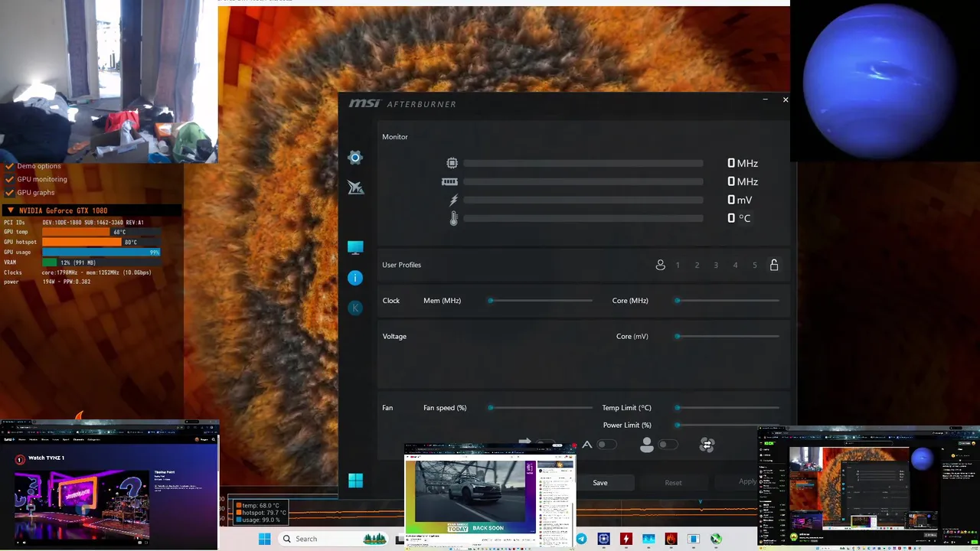
Task: Open the blue info icon in sidebar
Action: click(x=355, y=278)
